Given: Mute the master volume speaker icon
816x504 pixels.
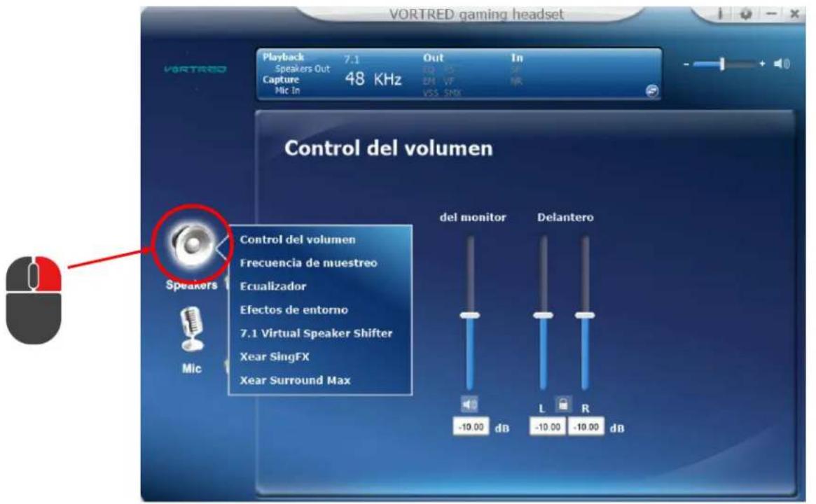Looking at the screenshot, I should (x=782, y=64).
